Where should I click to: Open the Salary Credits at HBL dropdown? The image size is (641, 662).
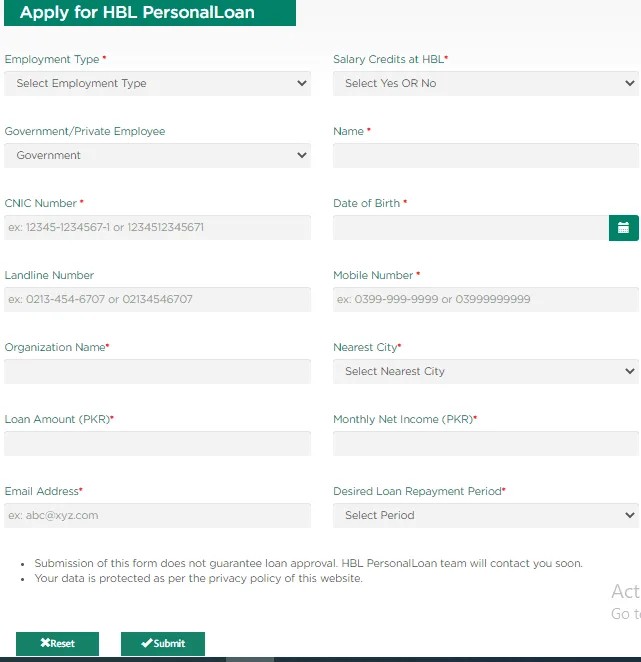pos(486,84)
